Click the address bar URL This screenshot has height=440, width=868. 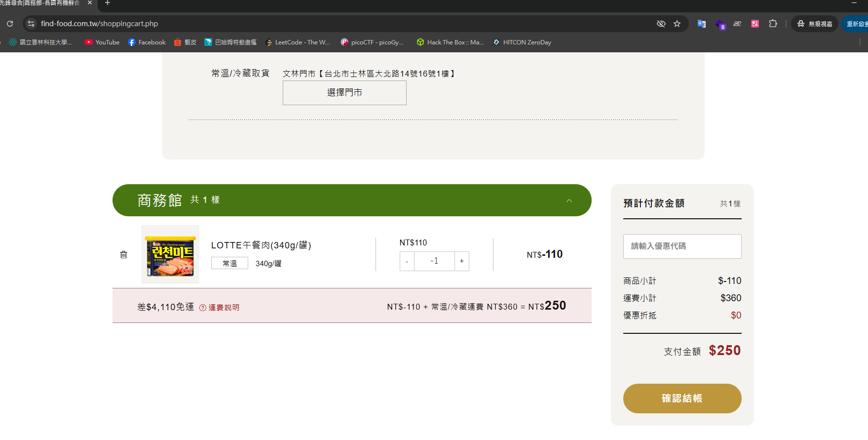99,24
